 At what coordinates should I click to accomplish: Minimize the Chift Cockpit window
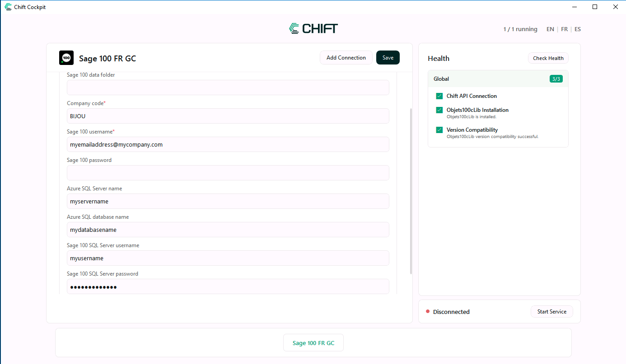pos(575,7)
